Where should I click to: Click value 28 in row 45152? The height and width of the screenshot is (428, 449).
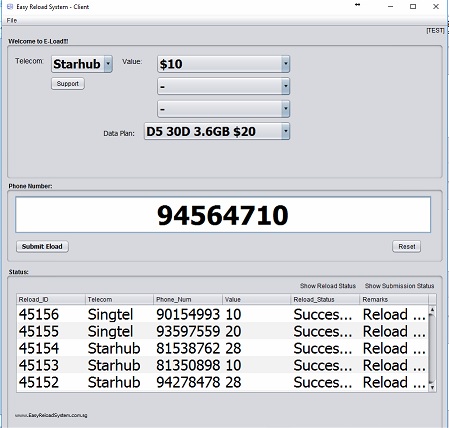(257, 382)
